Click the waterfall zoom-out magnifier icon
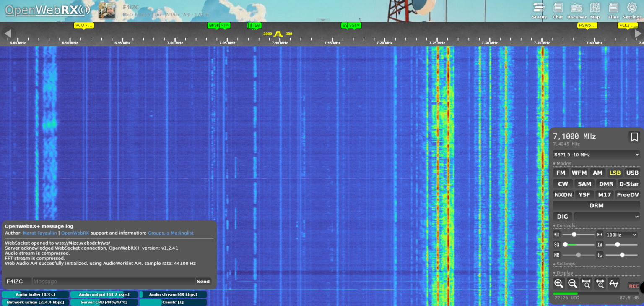 [x=572, y=284]
